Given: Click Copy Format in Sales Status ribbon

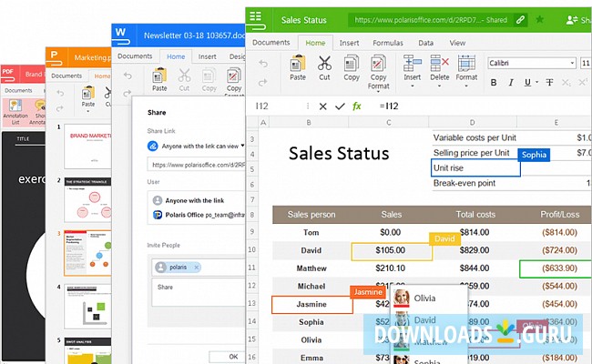Looking at the screenshot, I should [x=378, y=72].
